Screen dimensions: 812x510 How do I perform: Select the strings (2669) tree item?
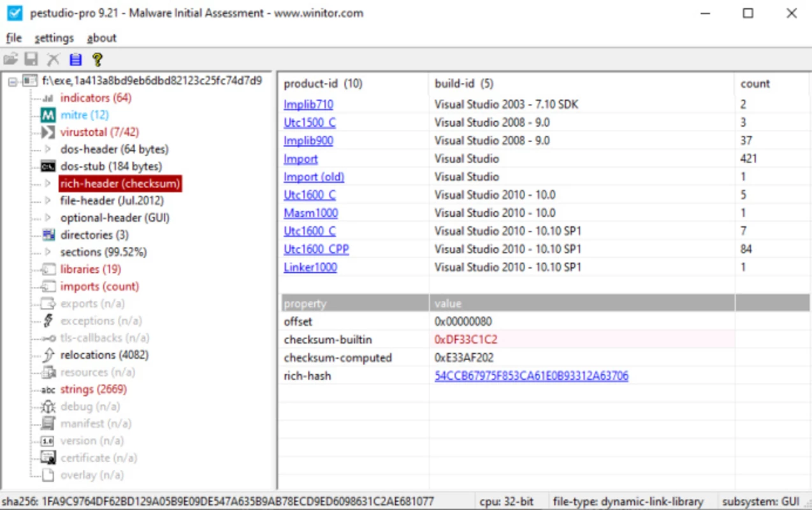pyautogui.click(x=94, y=390)
